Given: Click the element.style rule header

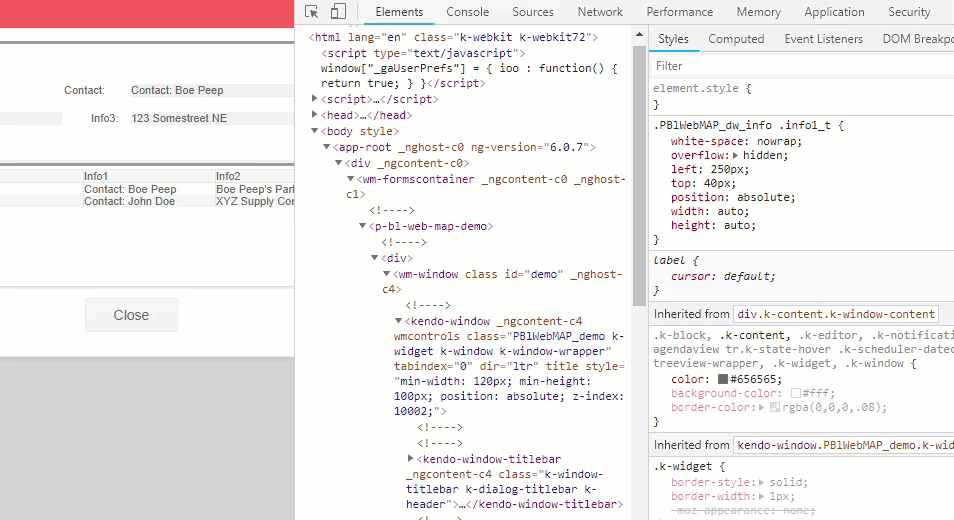Looking at the screenshot, I should point(702,88).
